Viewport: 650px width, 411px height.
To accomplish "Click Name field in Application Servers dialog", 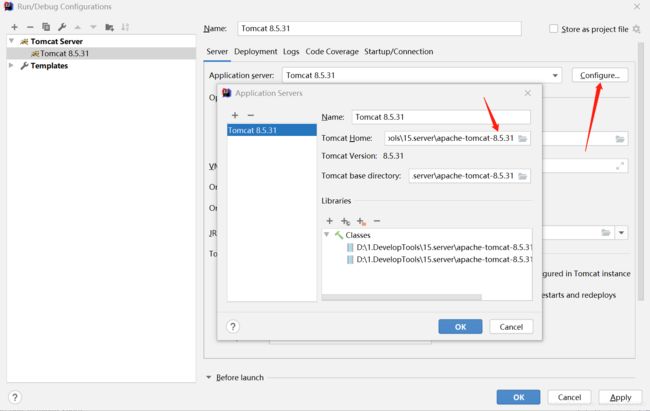I will 441,117.
